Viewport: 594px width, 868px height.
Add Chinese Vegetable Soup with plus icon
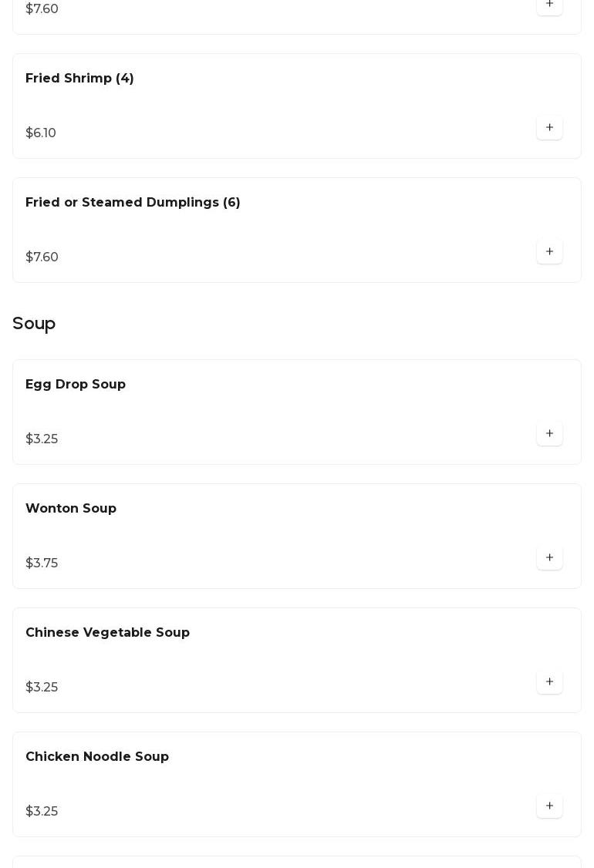549,681
